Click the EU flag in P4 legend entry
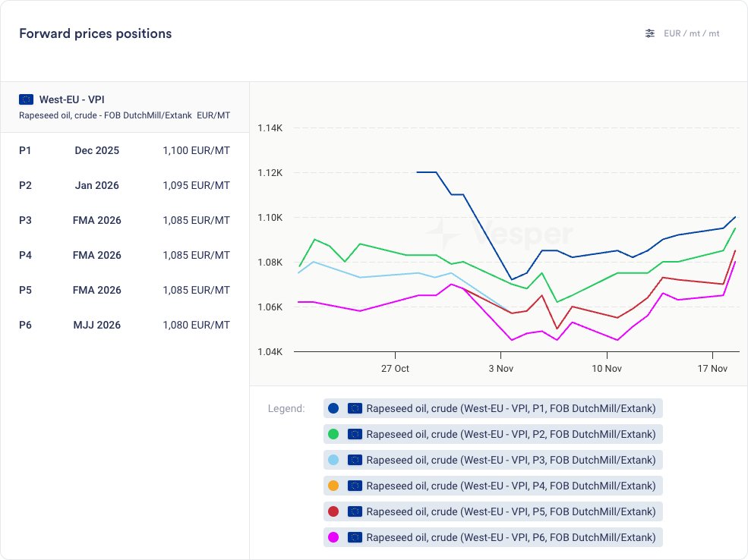Viewport: 748px width, 560px height. pos(354,486)
